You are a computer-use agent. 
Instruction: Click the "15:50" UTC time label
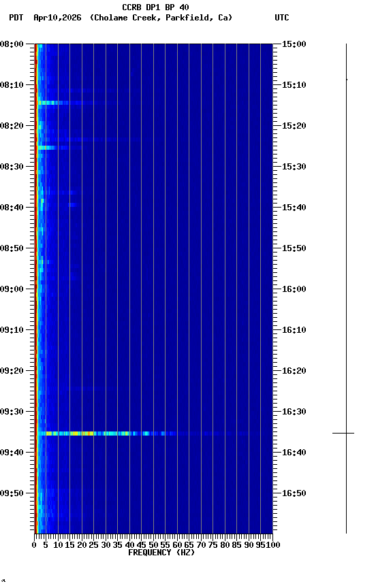[294, 248]
